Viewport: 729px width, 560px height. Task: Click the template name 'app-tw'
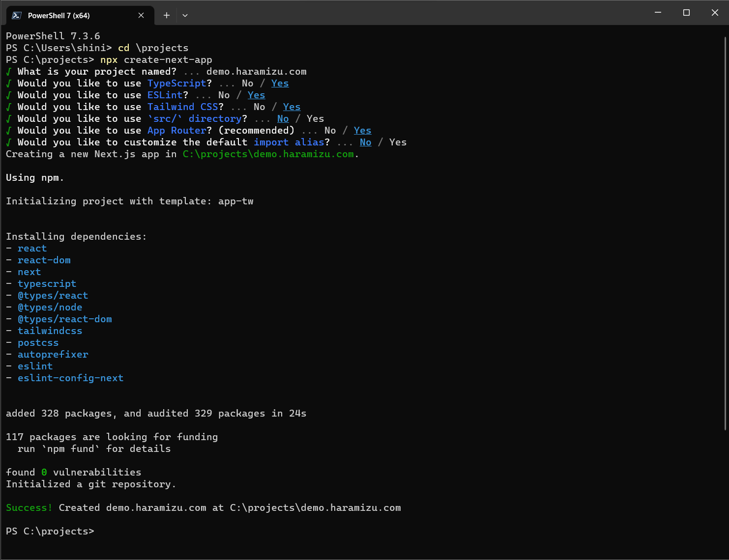pos(236,201)
